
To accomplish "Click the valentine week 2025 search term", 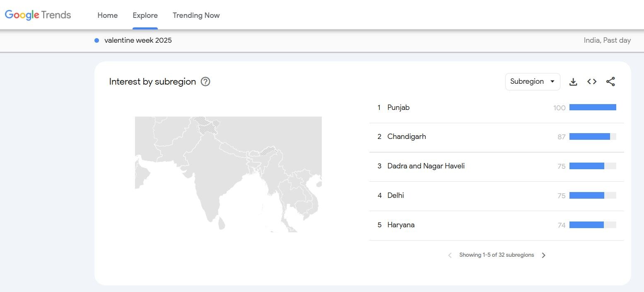I will [138, 41].
